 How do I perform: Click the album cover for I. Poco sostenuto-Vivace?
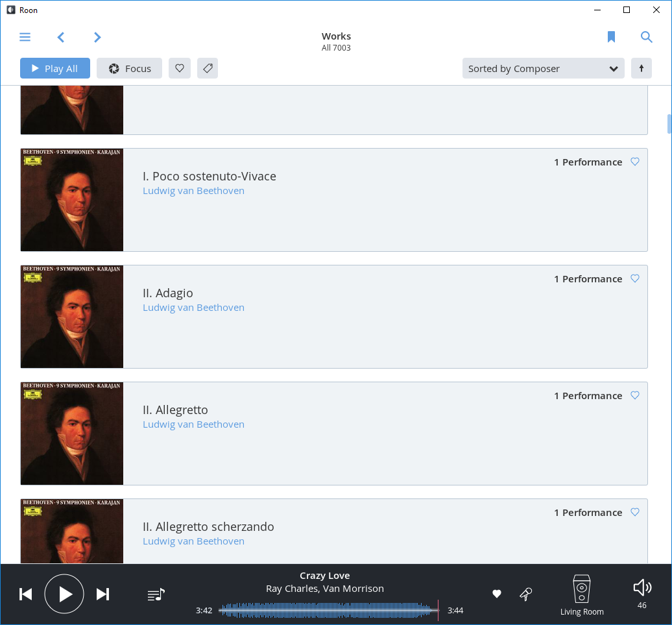click(72, 200)
